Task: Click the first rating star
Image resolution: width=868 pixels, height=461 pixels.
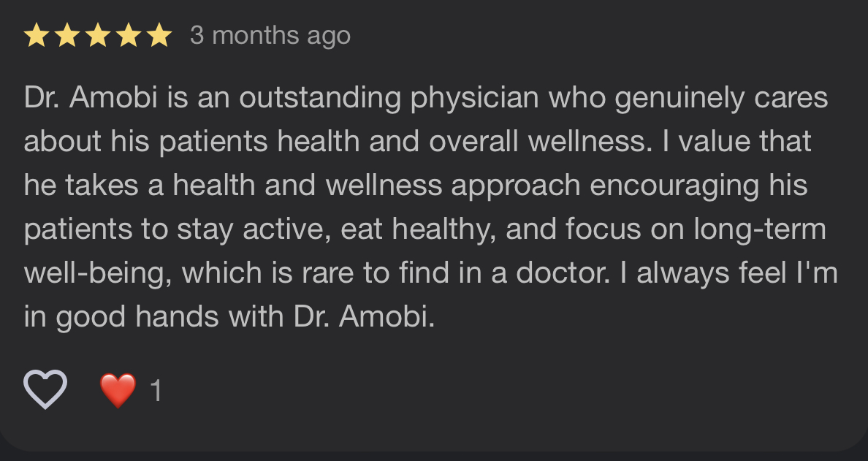Action: 35,36
